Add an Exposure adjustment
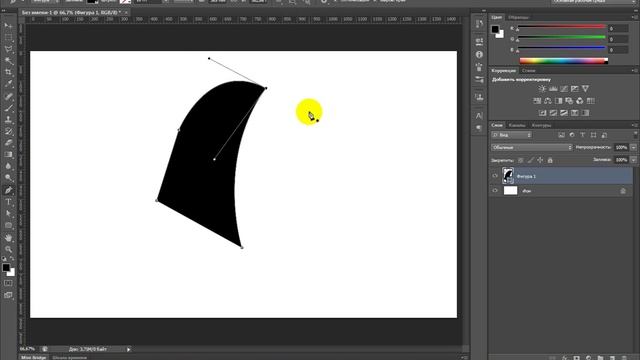The height and width of the screenshot is (360, 640). (575, 89)
